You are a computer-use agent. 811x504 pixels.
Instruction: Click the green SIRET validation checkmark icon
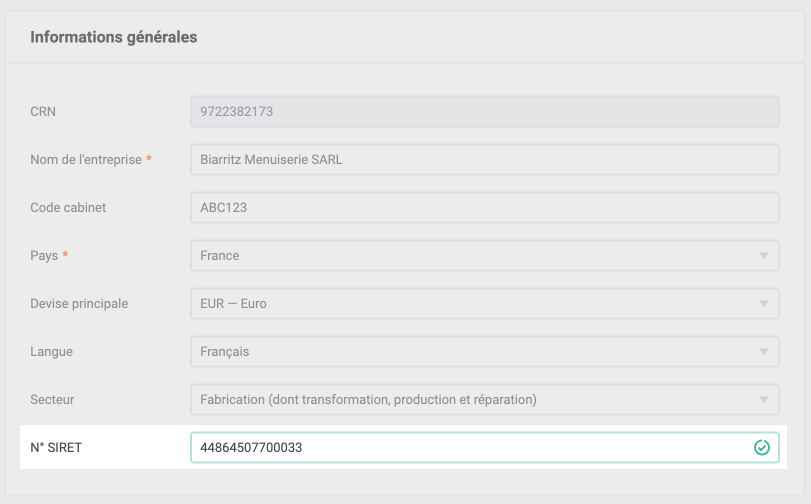(x=761, y=447)
